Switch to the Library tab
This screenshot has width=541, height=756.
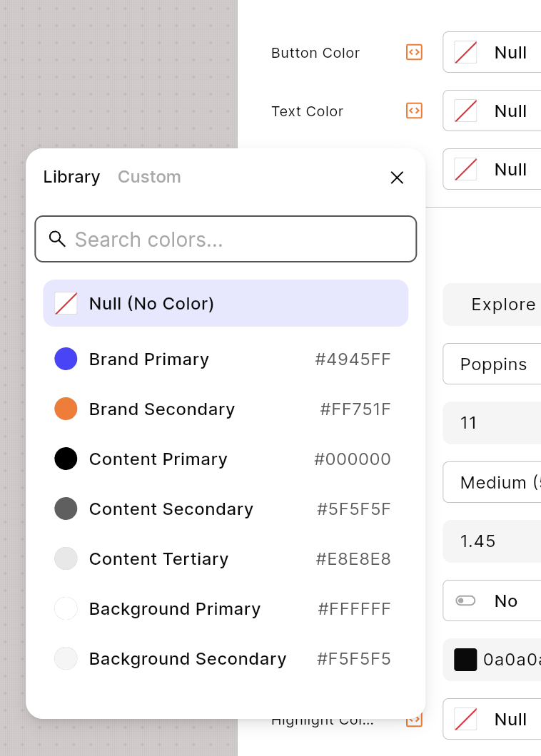point(71,177)
